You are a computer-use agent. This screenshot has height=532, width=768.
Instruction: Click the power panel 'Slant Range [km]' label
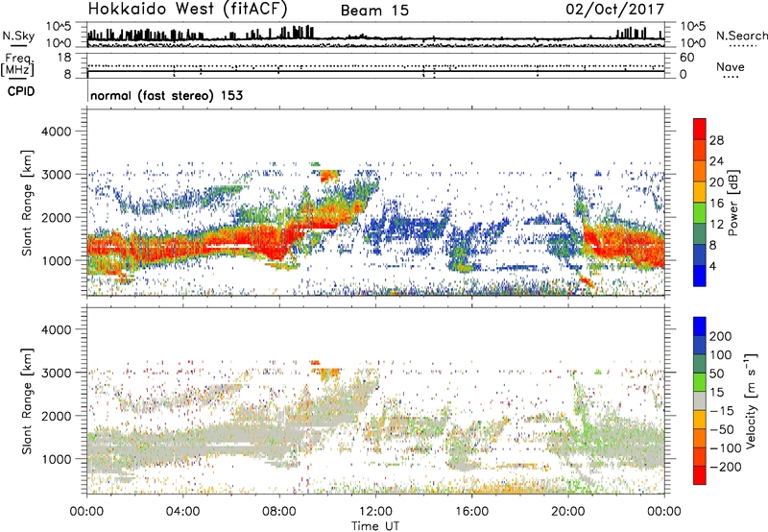(27, 203)
